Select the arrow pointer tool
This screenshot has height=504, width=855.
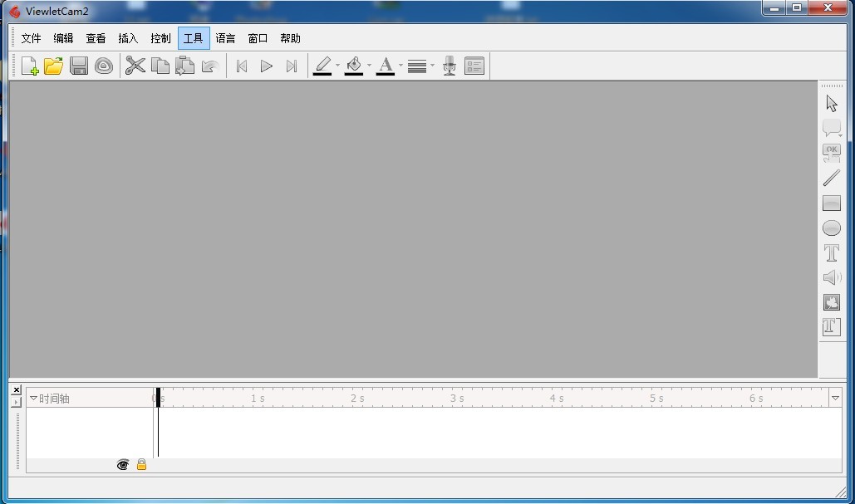(x=832, y=104)
